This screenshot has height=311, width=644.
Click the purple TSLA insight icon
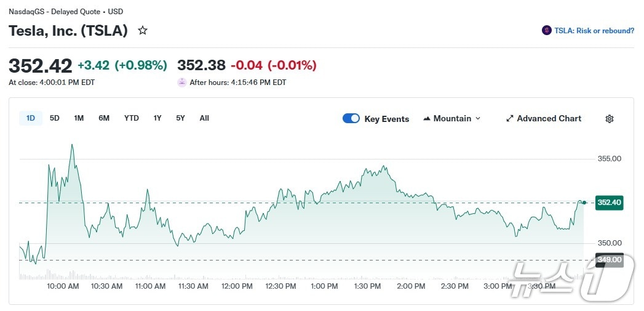pyautogui.click(x=546, y=30)
